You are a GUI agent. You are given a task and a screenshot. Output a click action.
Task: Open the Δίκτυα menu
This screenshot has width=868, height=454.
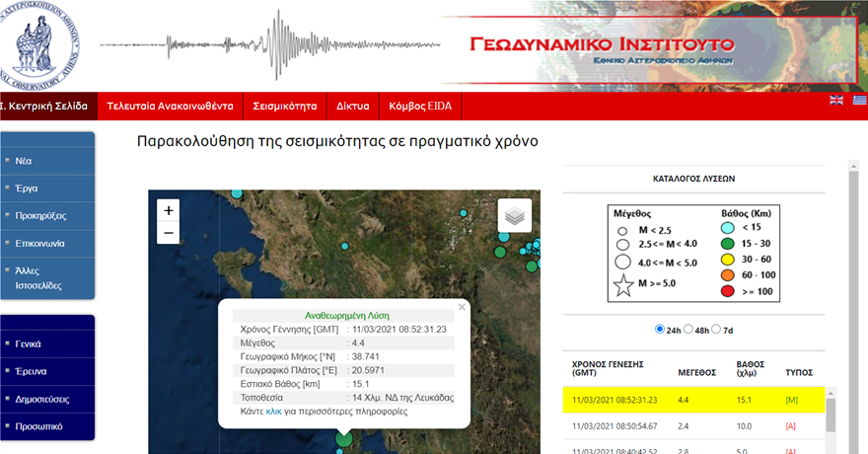click(353, 106)
